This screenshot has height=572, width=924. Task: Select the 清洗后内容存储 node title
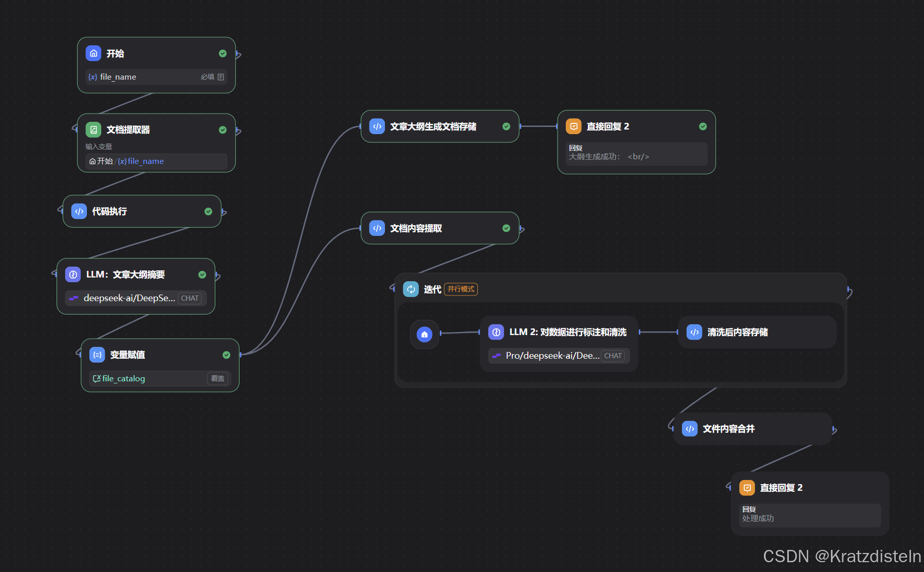(737, 332)
